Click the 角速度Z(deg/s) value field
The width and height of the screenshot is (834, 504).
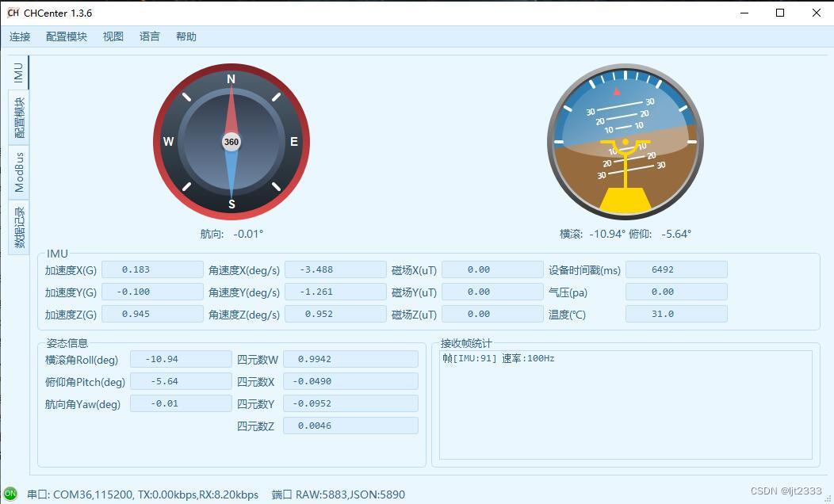335,314
